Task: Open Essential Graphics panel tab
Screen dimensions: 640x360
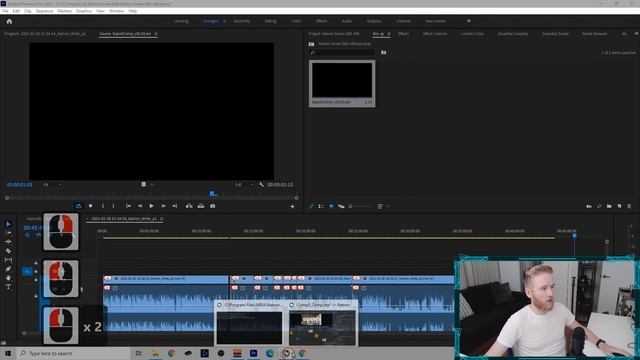Action: tap(513, 34)
